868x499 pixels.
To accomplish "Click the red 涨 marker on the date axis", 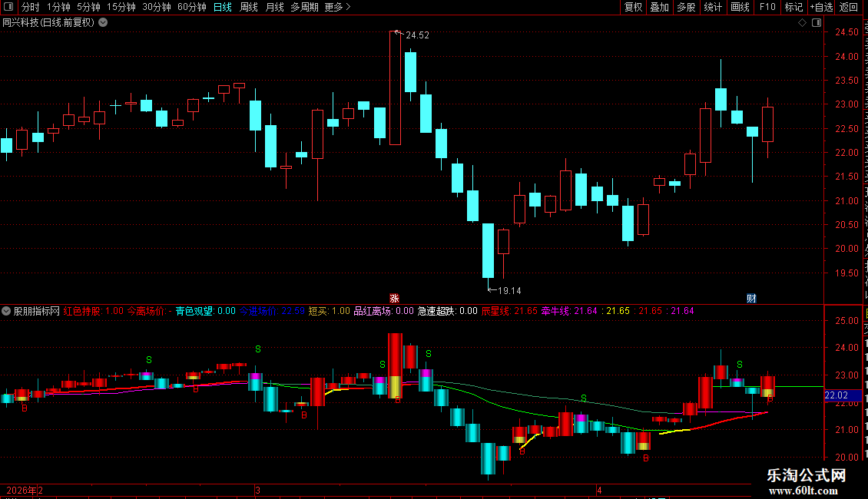I will pos(394,299).
